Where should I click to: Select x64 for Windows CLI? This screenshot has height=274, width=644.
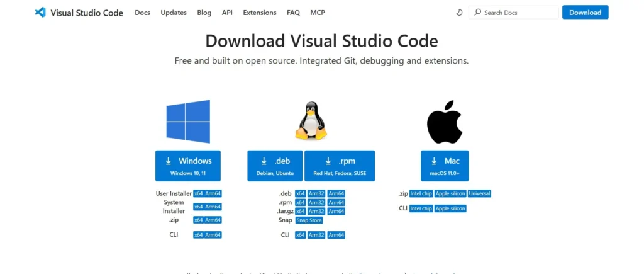199,235
